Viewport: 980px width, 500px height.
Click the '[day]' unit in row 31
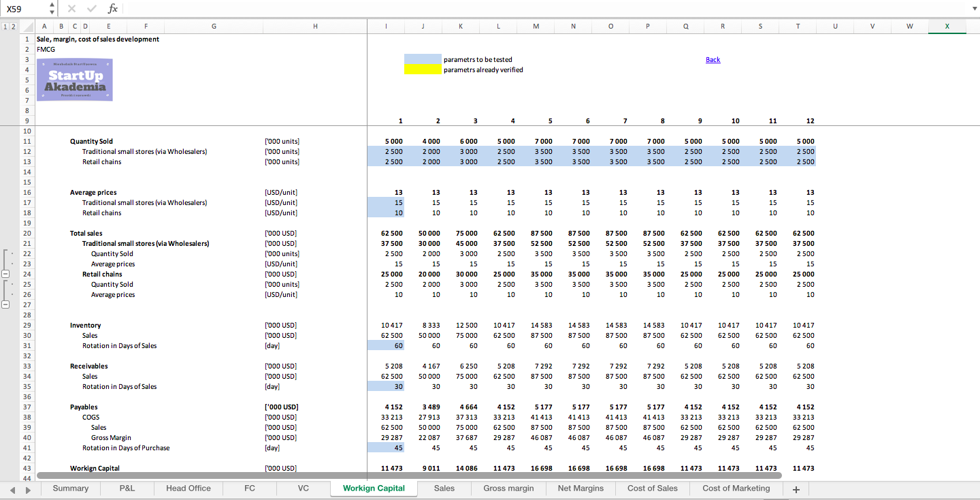click(x=272, y=345)
